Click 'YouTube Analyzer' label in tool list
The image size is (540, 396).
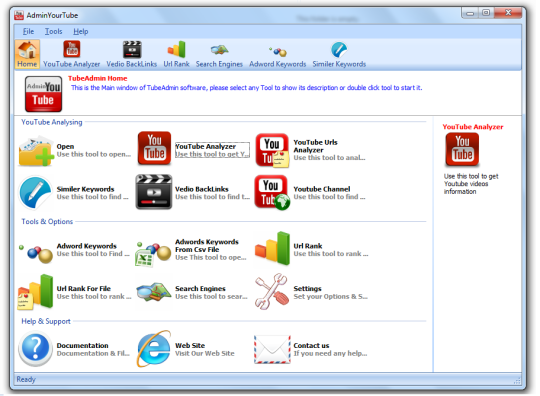point(205,146)
